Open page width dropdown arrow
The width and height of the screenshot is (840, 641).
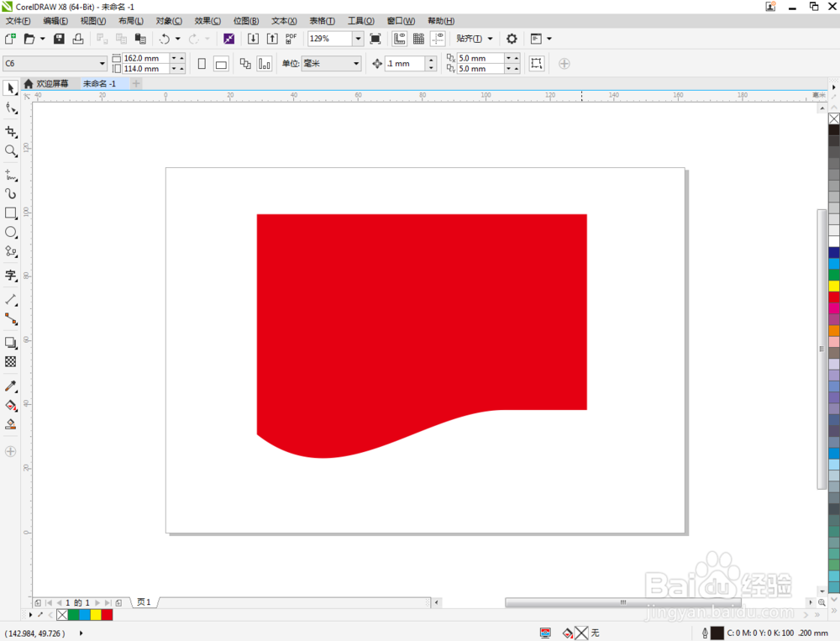pyautogui.click(x=174, y=58)
